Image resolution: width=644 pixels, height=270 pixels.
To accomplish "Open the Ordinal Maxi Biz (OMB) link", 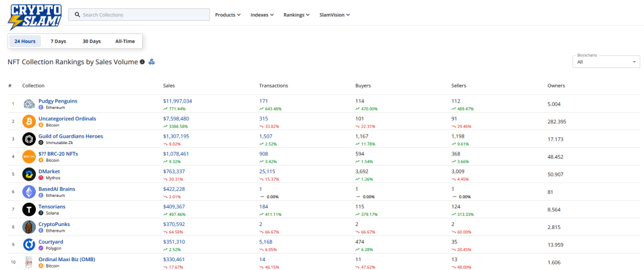I will tap(67, 259).
